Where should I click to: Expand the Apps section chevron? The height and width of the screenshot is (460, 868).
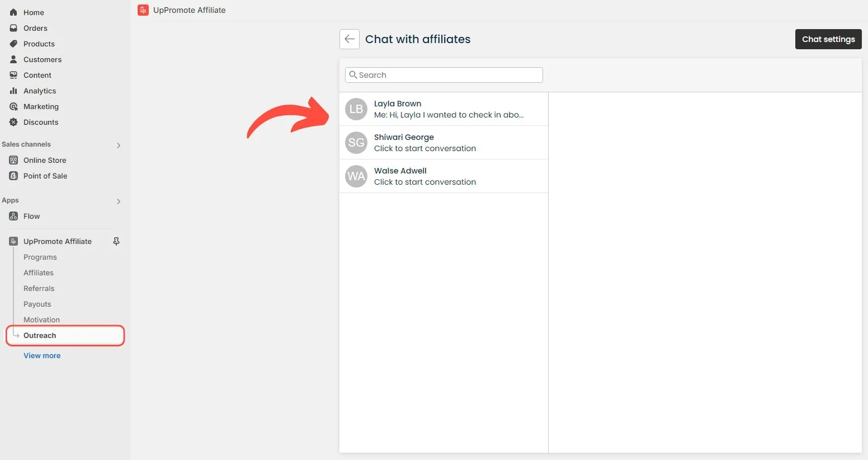coord(119,201)
